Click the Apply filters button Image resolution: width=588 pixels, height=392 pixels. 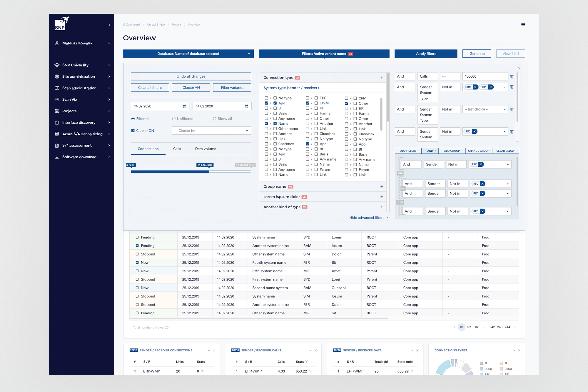[426, 54]
